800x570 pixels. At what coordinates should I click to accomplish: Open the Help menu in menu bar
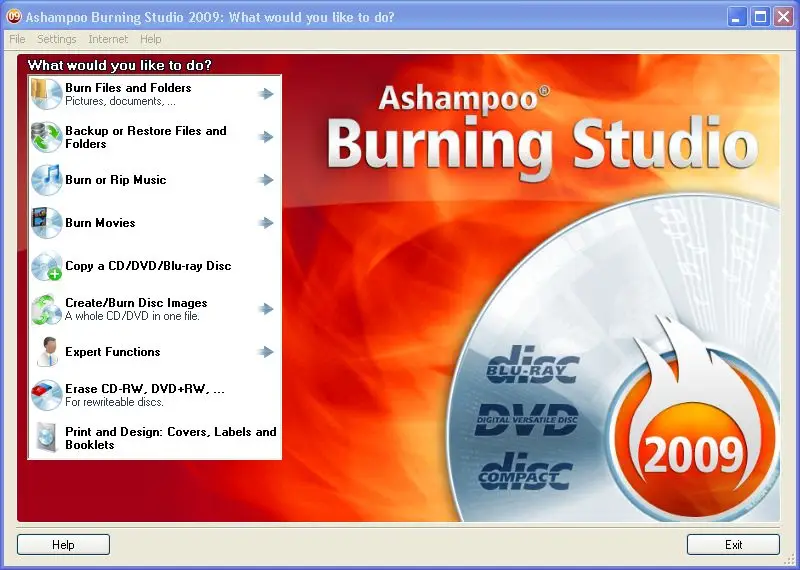(151, 39)
